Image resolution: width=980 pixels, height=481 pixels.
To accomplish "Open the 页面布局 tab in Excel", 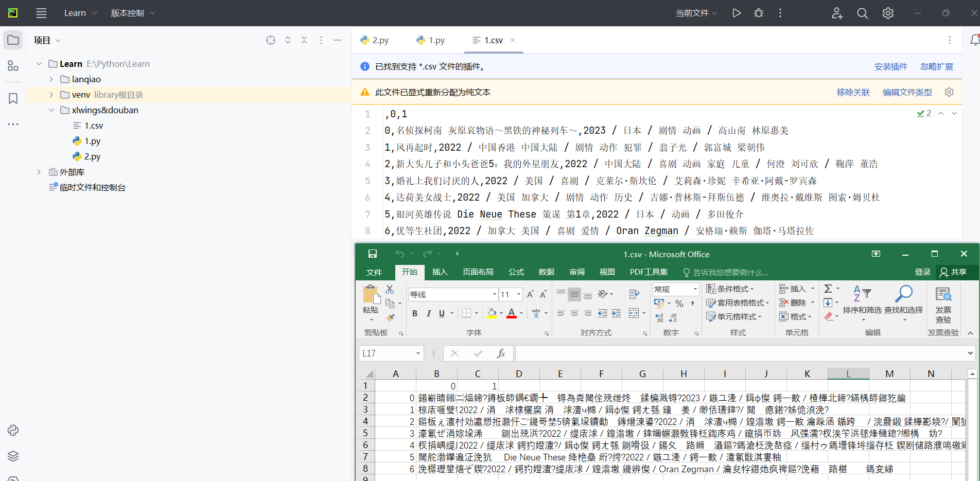I will pyautogui.click(x=478, y=272).
